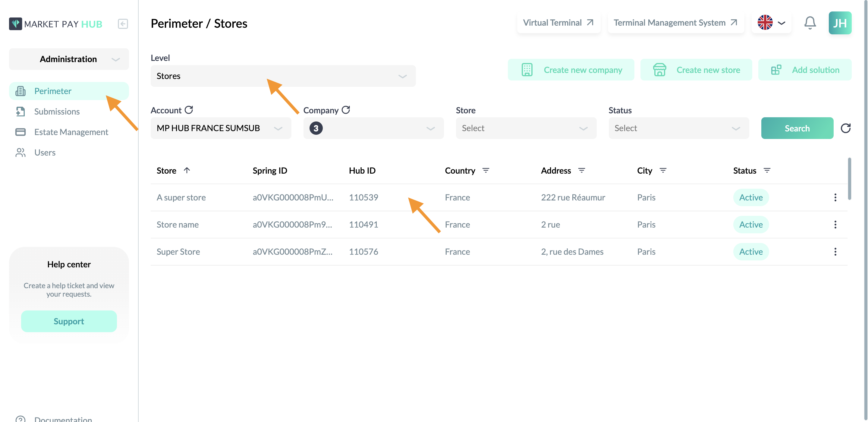Click the Documentation help icon
This screenshot has height=422, width=868.
(x=20, y=419)
